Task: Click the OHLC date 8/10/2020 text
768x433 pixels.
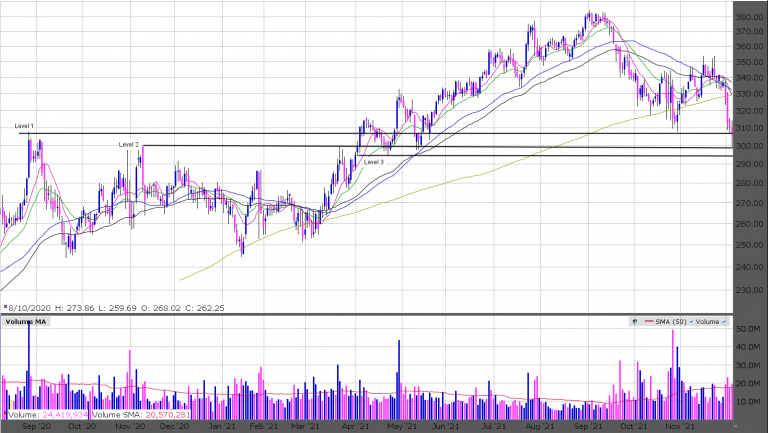Action: 31,308
